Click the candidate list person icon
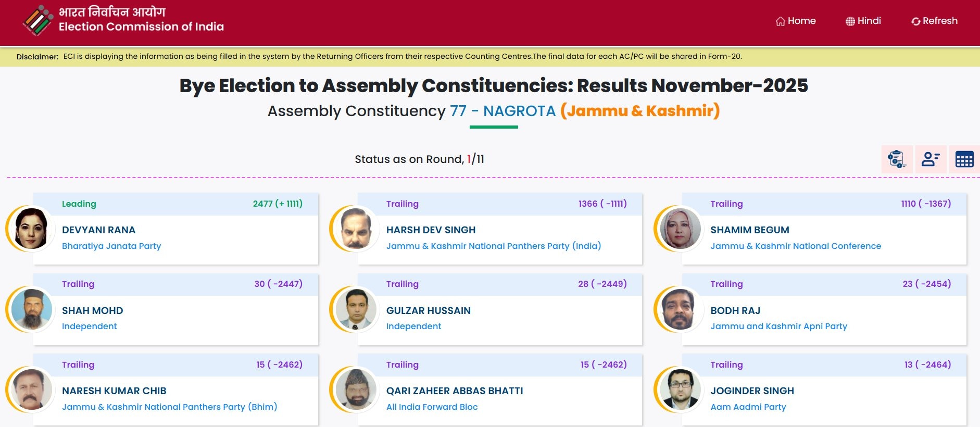This screenshot has width=980, height=427. [x=931, y=159]
